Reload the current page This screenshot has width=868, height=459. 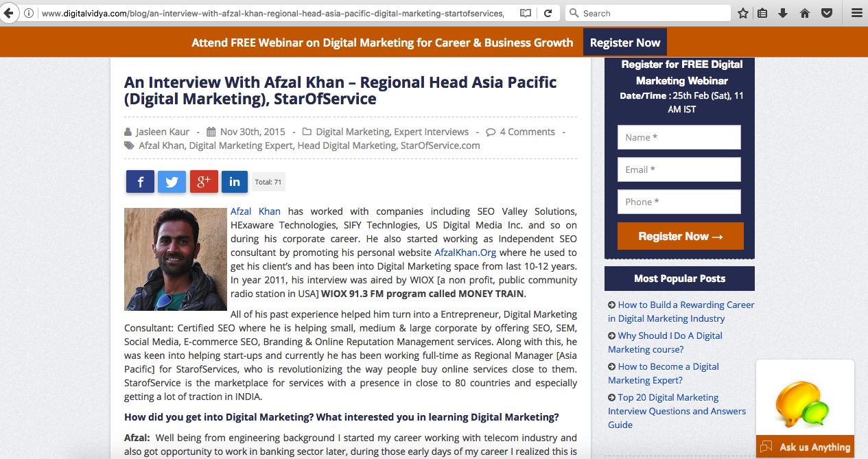[x=548, y=12]
